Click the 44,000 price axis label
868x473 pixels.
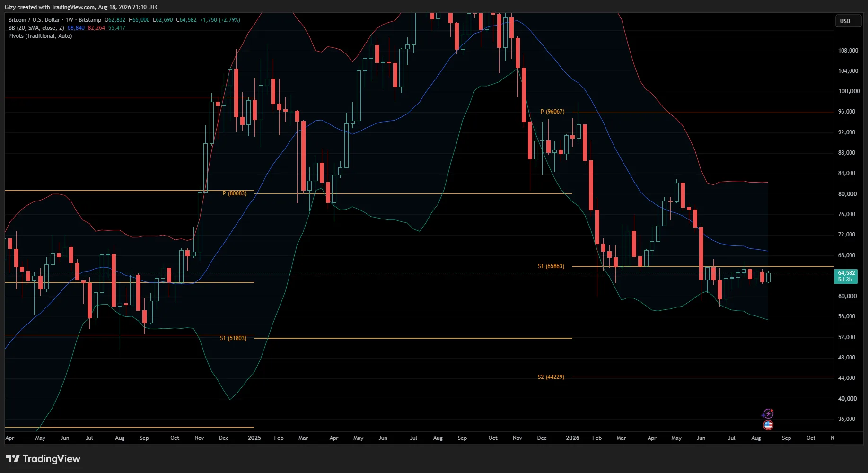(x=847, y=378)
